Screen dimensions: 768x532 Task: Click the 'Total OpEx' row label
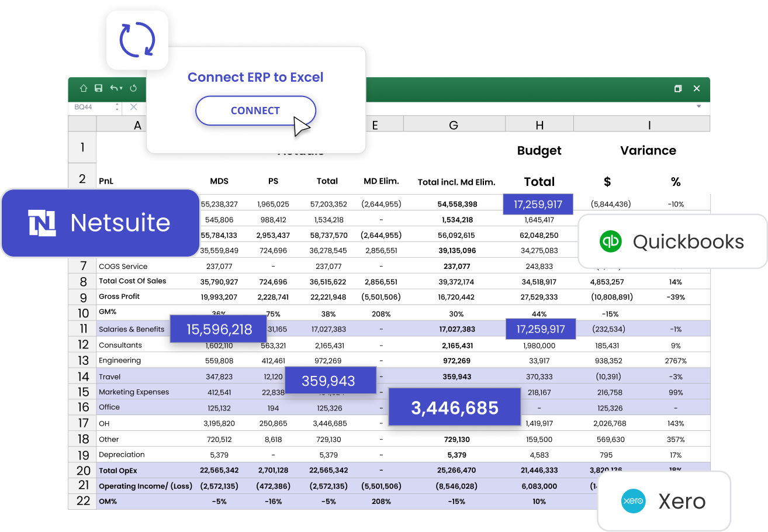pos(119,470)
